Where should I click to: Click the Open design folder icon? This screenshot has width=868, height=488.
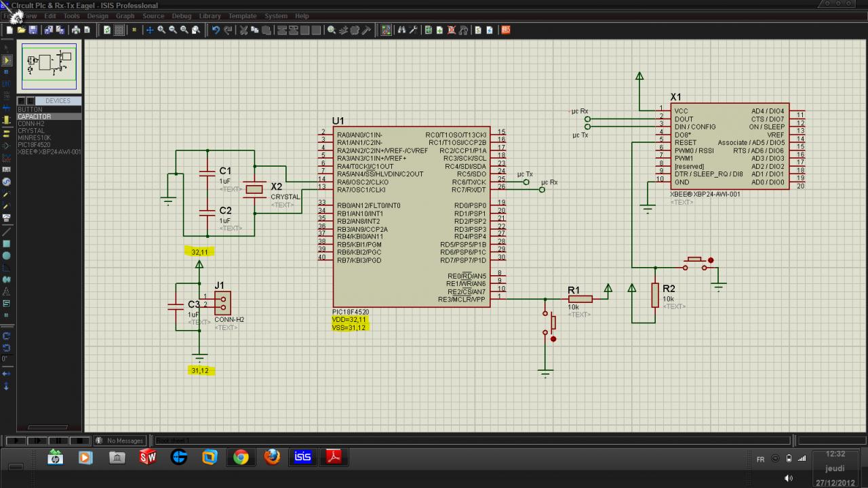click(x=21, y=30)
